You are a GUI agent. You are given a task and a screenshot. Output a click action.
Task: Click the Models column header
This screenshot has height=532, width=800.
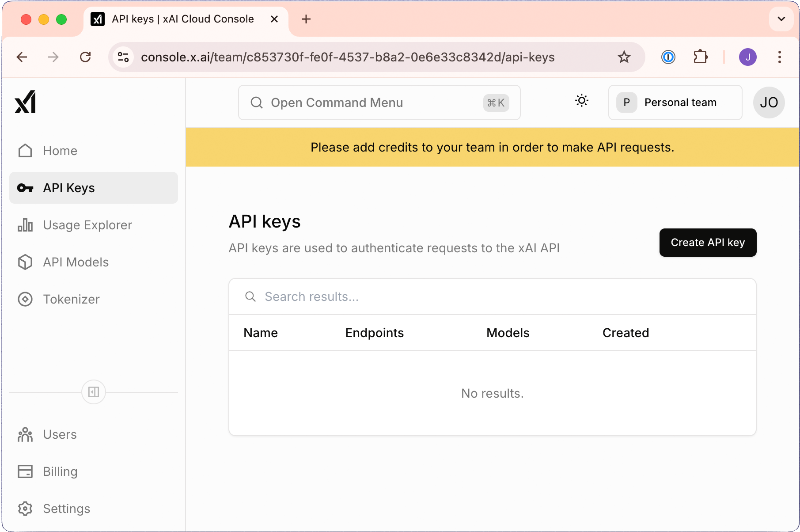coord(508,333)
